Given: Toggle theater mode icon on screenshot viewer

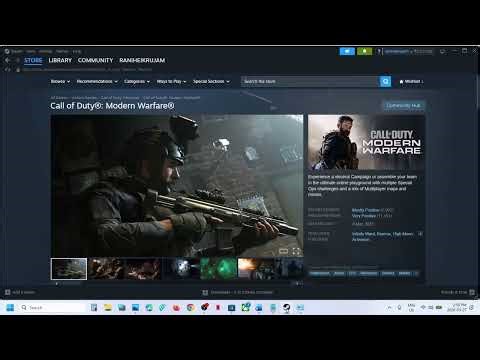Looking at the screenshot, I should click(283, 251).
